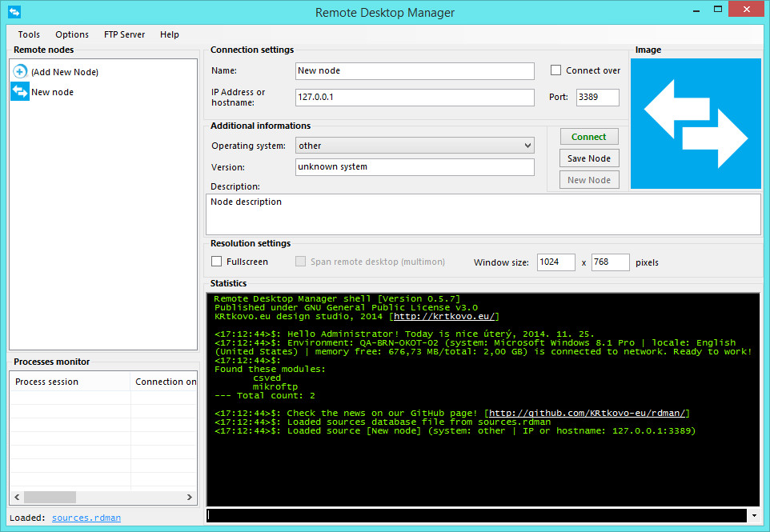770x532 pixels.
Task: Click the Loaded sources database file line
Action: click(x=383, y=422)
